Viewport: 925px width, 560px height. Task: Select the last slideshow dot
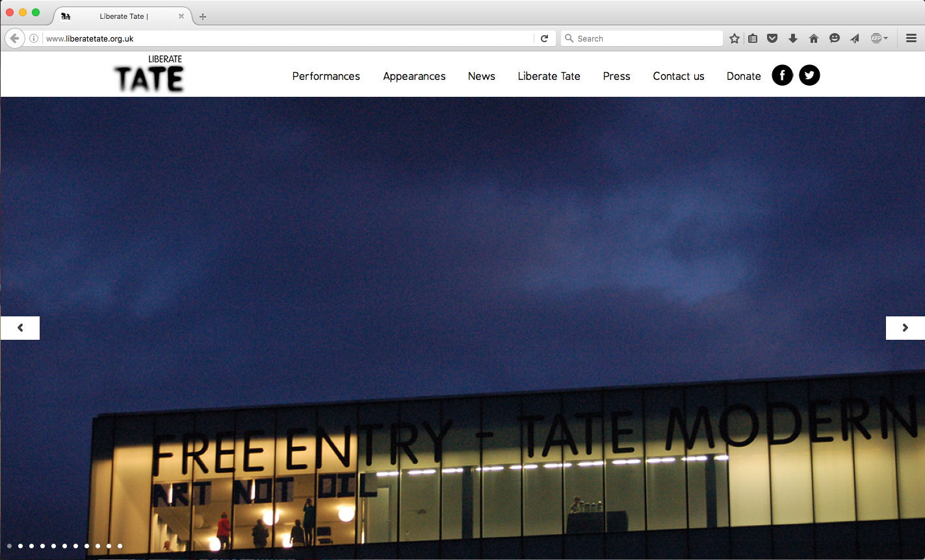[120, 546]
